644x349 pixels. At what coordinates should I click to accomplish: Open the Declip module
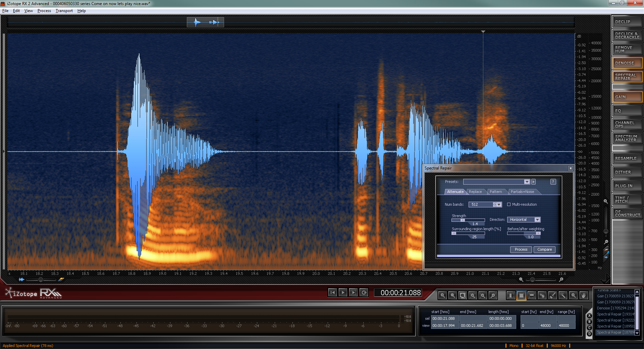point(627,22)
